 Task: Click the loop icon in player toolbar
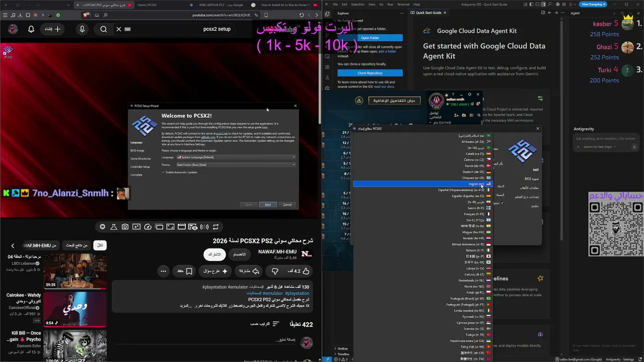[215, 227]
